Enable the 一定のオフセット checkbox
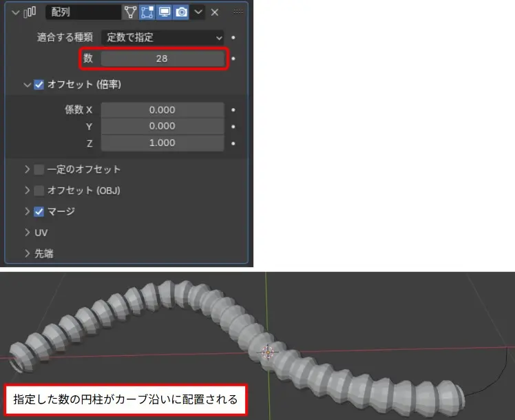 39,170
